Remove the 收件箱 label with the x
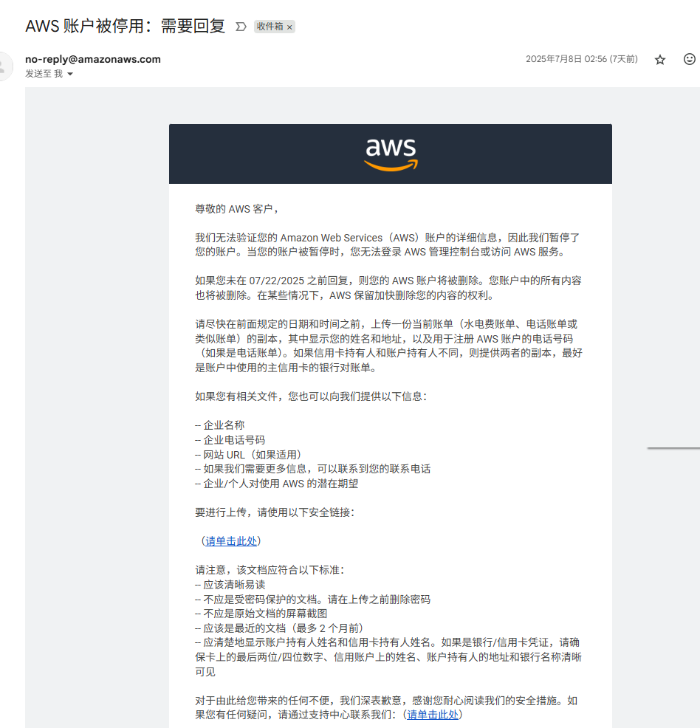 tap(289, 27)
